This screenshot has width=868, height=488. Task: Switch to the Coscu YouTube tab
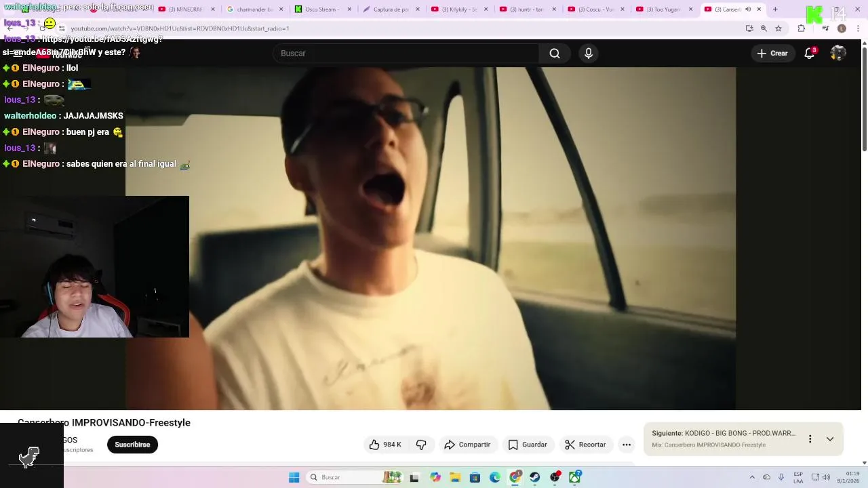[595, 9]
